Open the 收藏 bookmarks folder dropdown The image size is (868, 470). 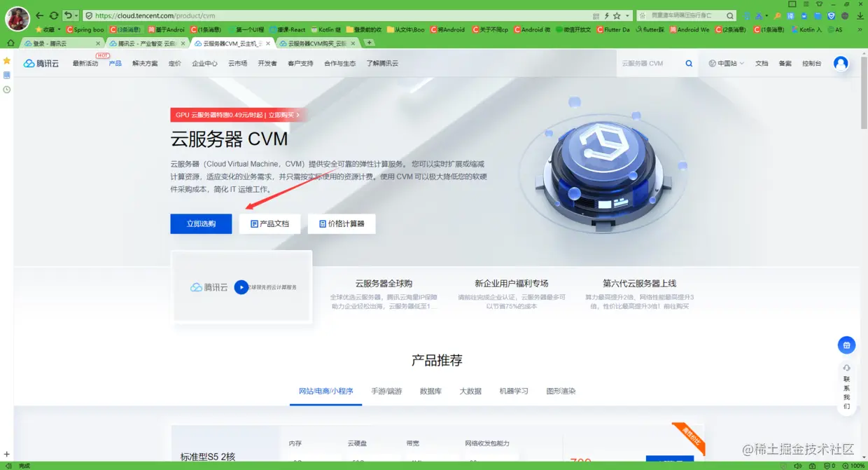48,30
